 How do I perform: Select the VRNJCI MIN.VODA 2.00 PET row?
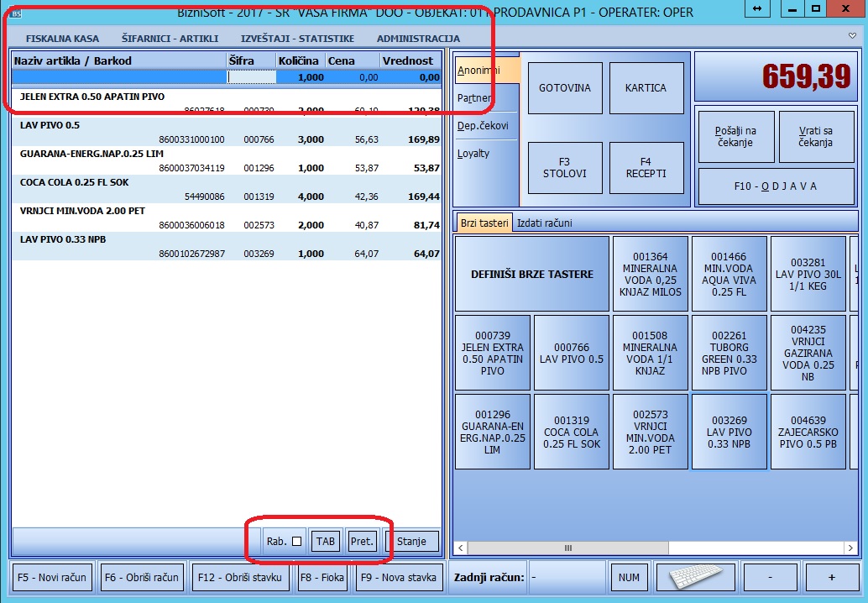click(x=227, y=218)
